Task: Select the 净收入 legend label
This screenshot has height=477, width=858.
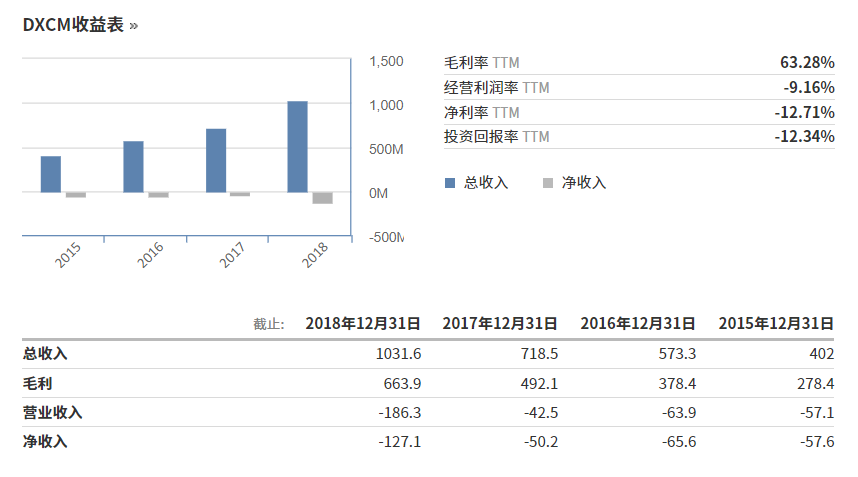Action: tap(584, 183)
